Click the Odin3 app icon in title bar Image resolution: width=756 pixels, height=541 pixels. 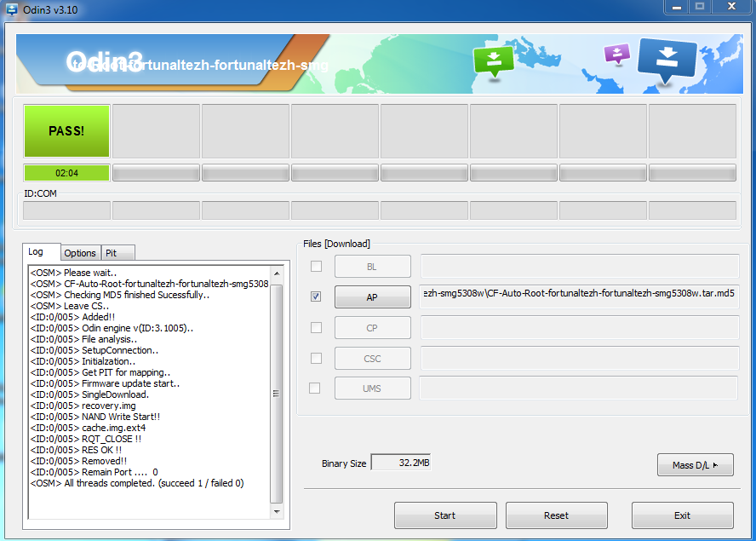coord(12,9)
